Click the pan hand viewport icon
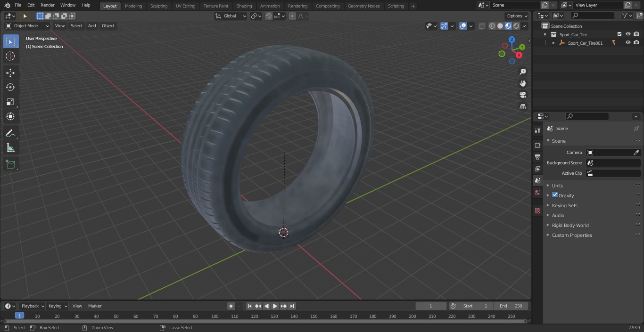The image size is (644, 332). (x=522, y=83)
